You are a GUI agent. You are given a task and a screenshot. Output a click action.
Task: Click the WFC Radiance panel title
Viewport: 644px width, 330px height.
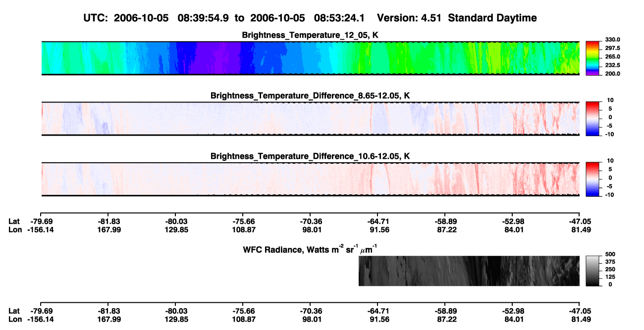coord(311,249)
